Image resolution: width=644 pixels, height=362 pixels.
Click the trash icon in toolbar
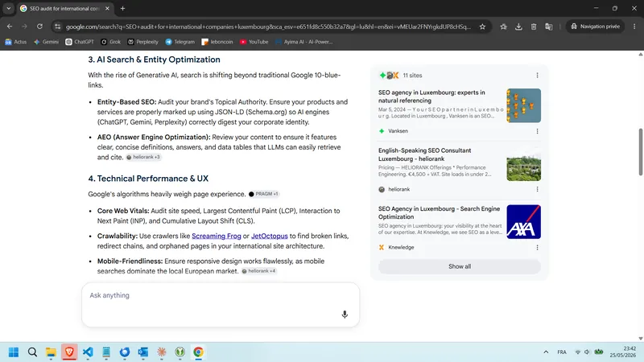coord(534,27)
